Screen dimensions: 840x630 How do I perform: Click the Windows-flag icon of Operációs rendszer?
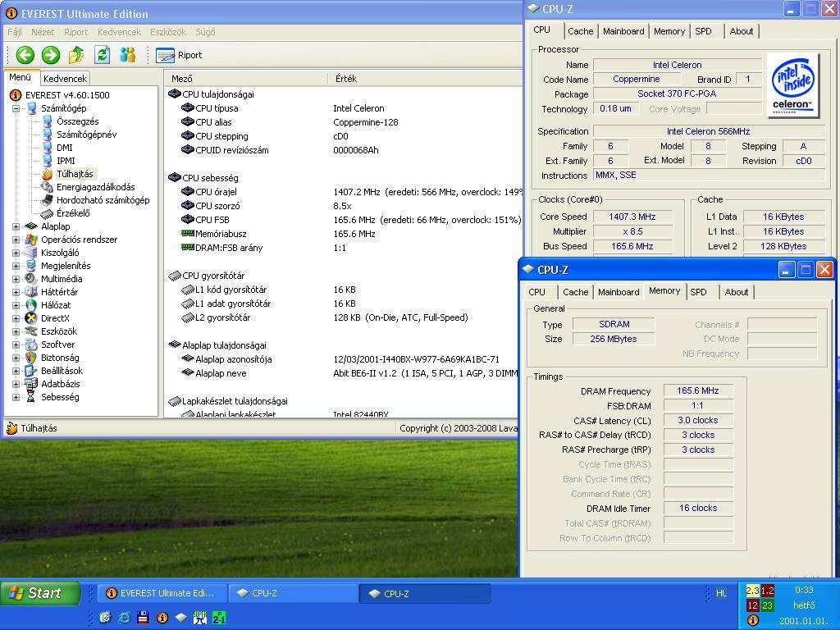31,240
